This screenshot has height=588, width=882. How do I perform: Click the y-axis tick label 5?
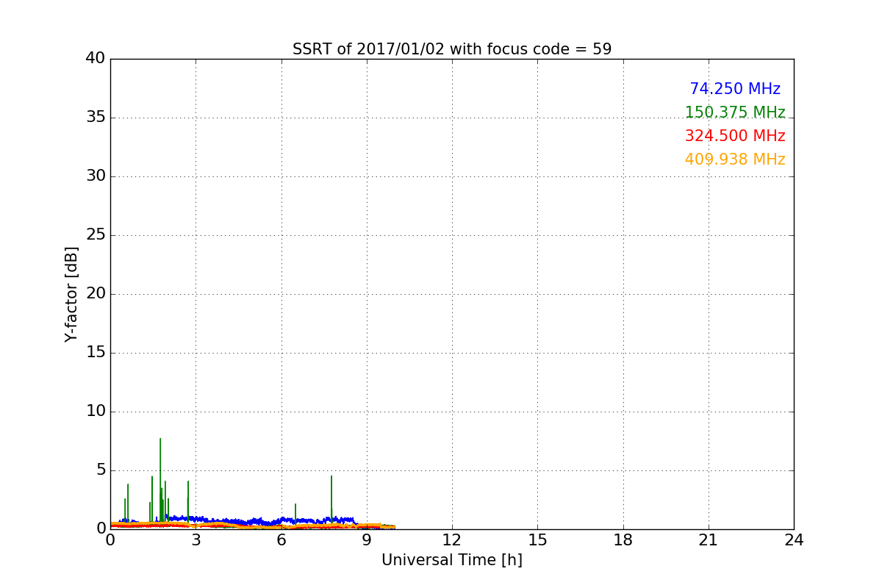pyautogui.click(x=101, y=470)
